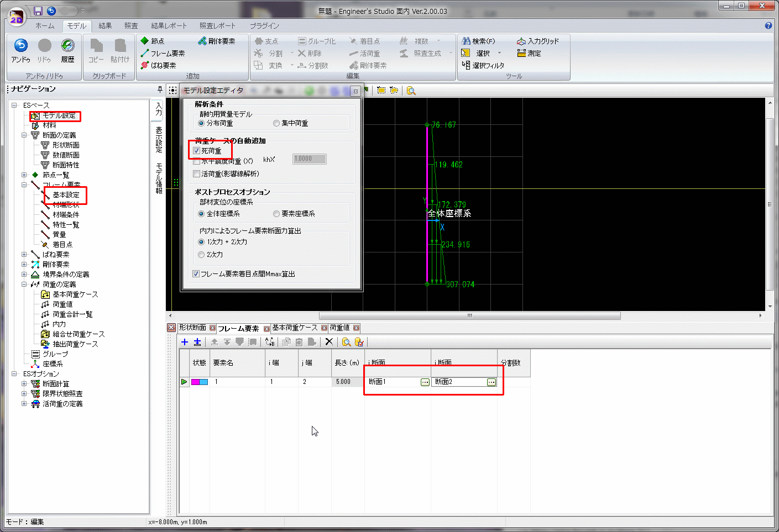Expand the ばね要素 tree node
The height and width of the screenshot is (532, 779).
pos(24,254)
